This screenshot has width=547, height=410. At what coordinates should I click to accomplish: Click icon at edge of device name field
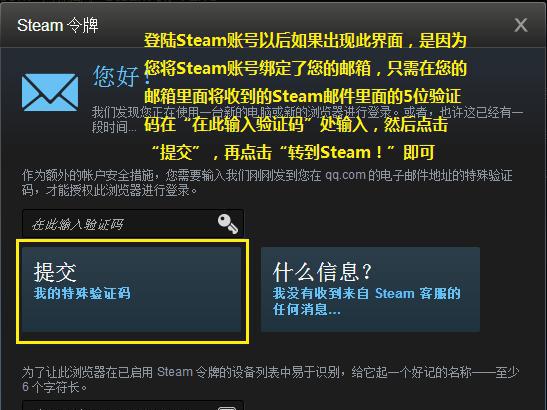point(227,408)
